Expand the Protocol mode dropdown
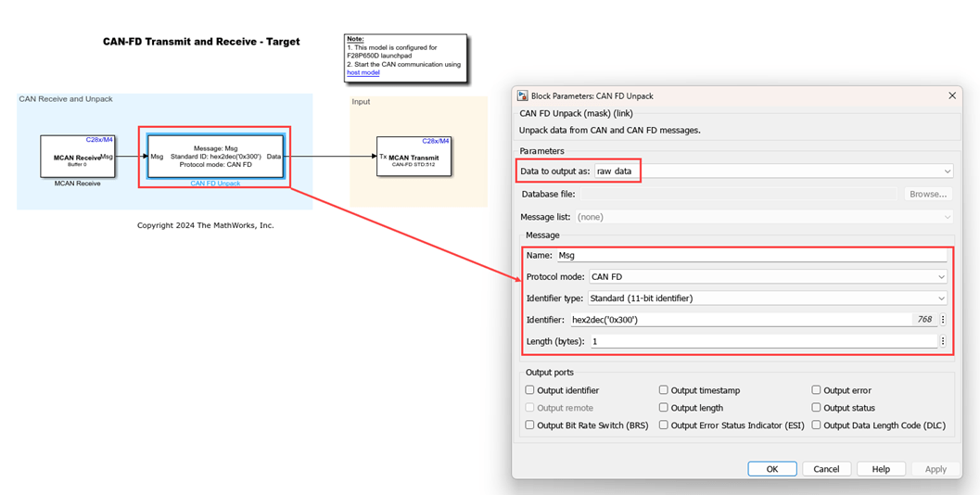This screenshot has width=980, height=495. pyautogui.click(x=768, y=276)
